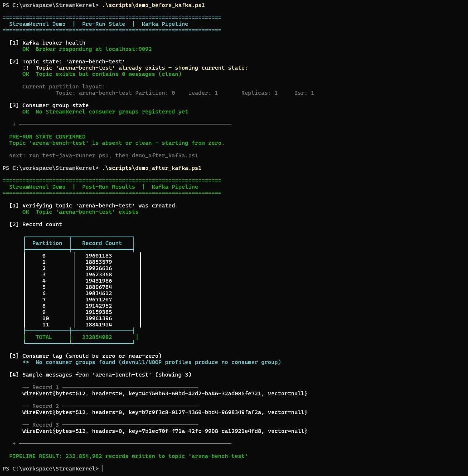Click the 'Record Count' table column header

pyautogui.click(x=102, y=243)
